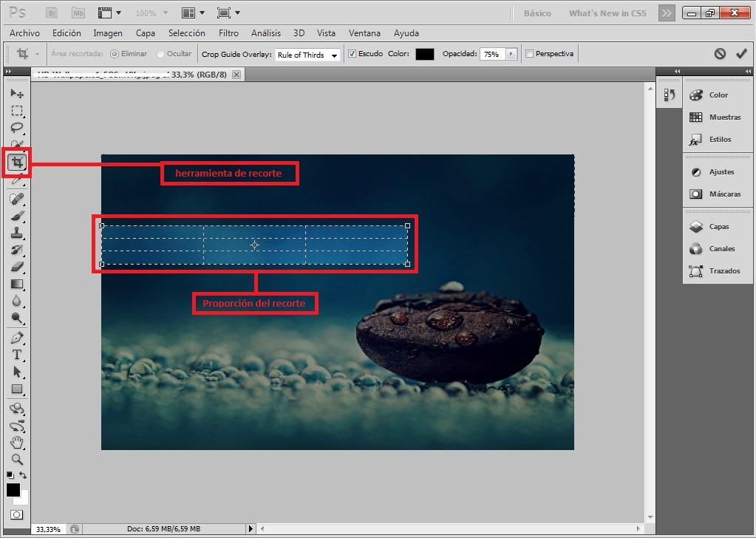Screen dimensions: 756x538
Task: Select the Hand tool
Action: (17, 443)
